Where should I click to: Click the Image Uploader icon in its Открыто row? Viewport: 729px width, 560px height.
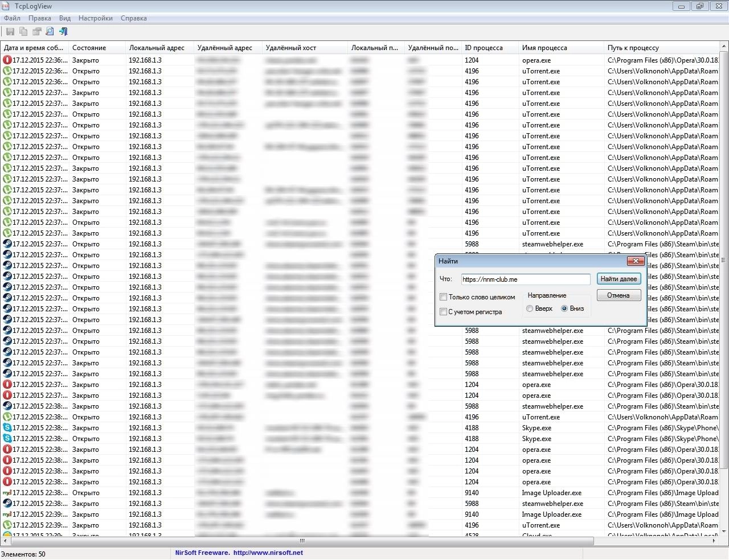(x=7, y=492)
